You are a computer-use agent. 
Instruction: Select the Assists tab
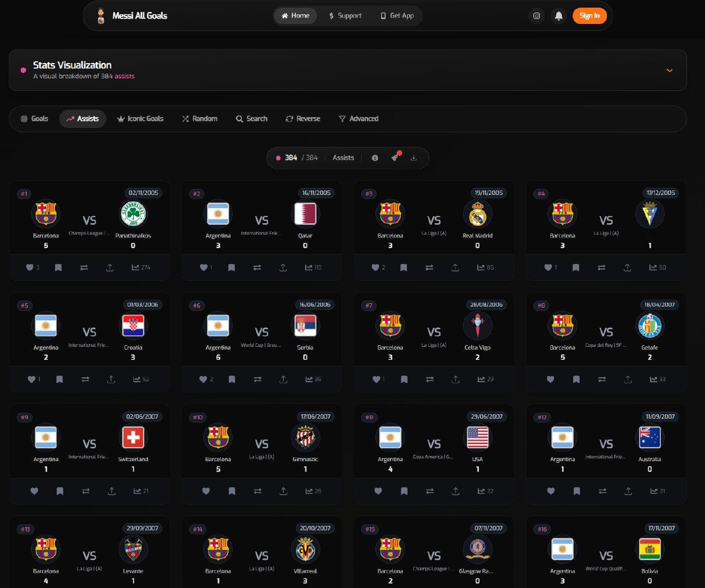pyautogui.click(x=82, y=119)
